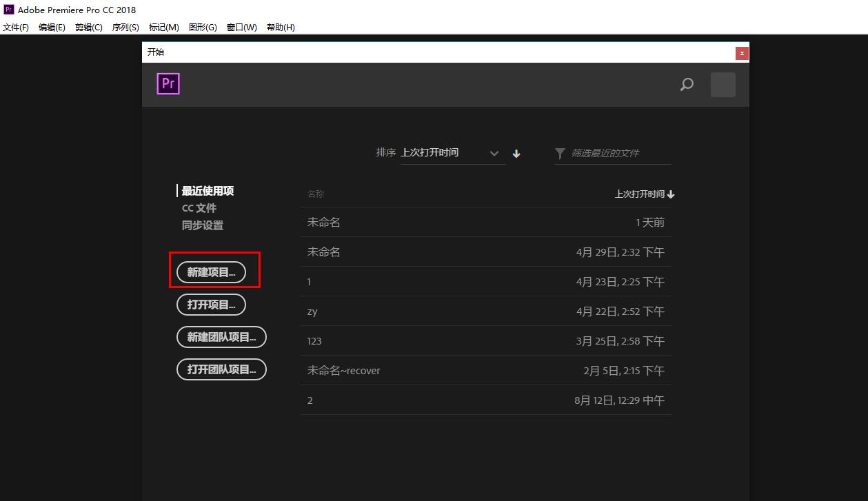868x501 pixels.
Task: Open the 未命名 project from 4月 29日
Action: click(486, 252)
